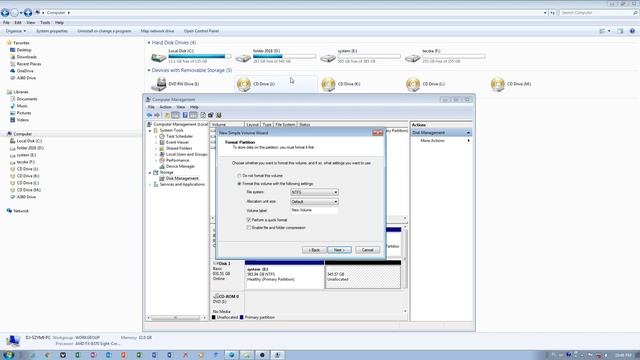Select Documents under Libraries
Screen dimensions: 640x360
point(27,99)
